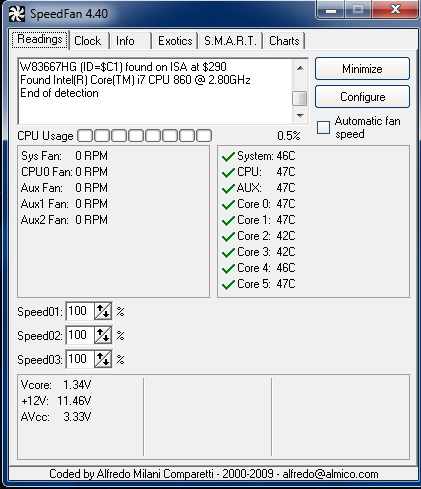
Task: Switch to the Clock tab
Action: pos(89,41)
